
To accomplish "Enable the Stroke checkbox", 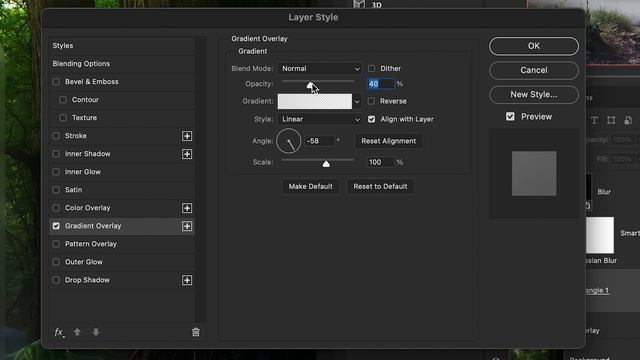I will tap(56, 136).
